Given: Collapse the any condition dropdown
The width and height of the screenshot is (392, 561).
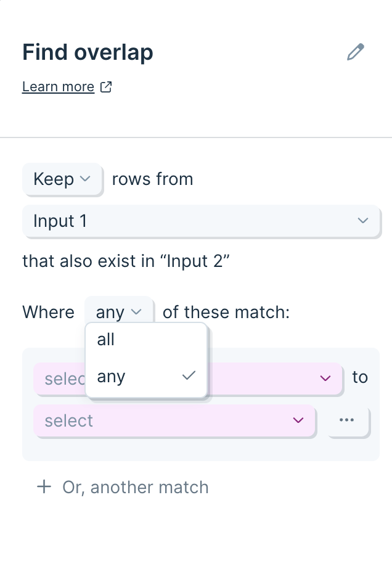Looking at the screenshot, I should click(119, 312).
